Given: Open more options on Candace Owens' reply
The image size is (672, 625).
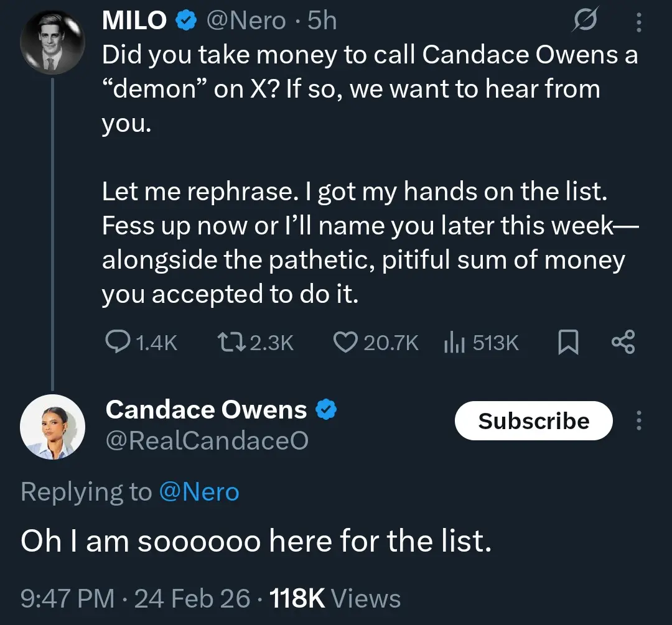Looking at the screenshot, I should [638, 421].
